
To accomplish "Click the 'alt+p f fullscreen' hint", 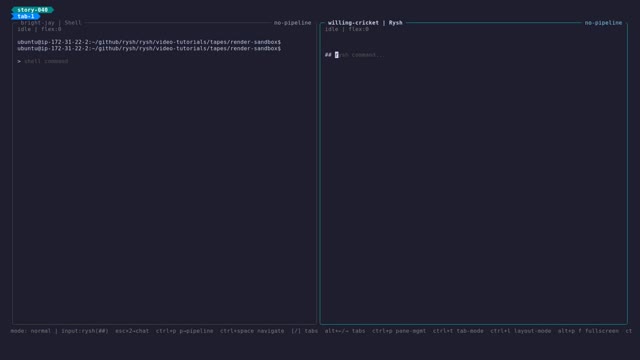I will (x=588, y=331).
